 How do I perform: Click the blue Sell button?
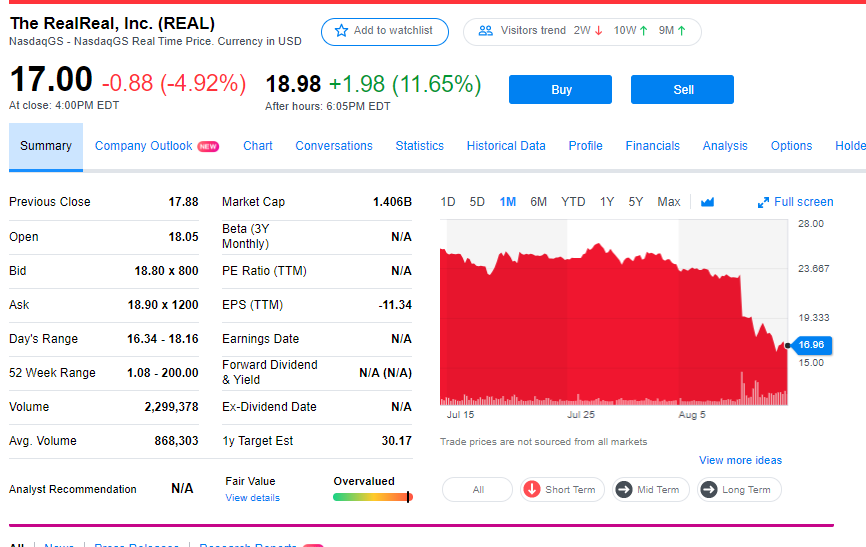tap(683, 90)
